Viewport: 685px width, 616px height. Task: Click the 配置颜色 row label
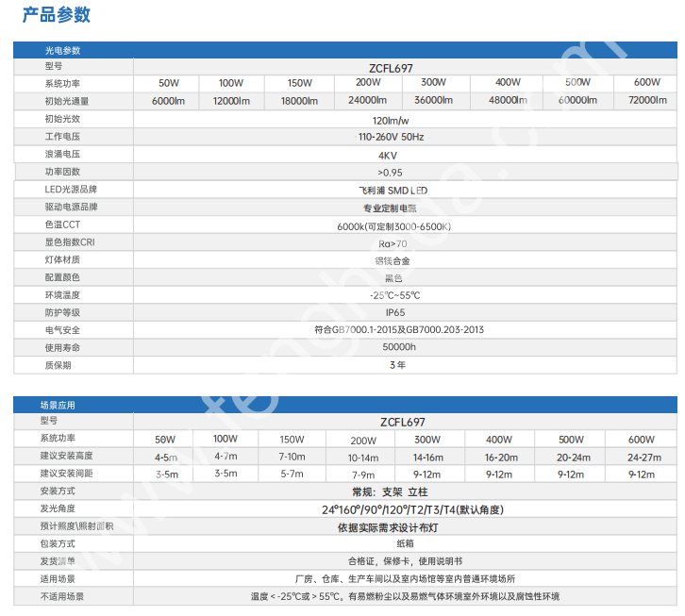[x=62, y=278]
